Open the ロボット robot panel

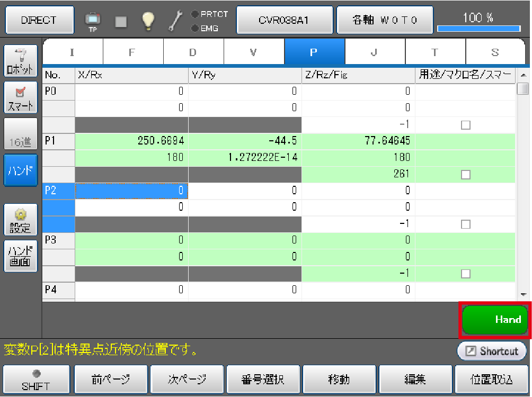21,61
